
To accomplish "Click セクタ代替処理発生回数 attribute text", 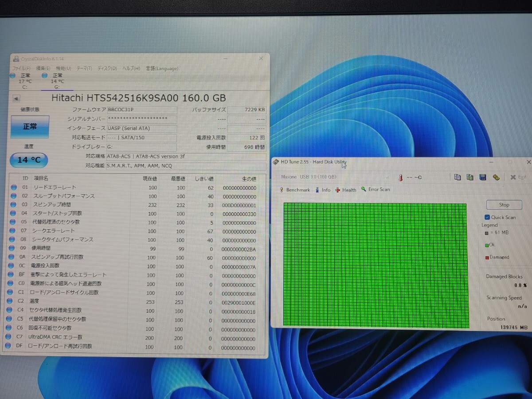I will [55, 310].
